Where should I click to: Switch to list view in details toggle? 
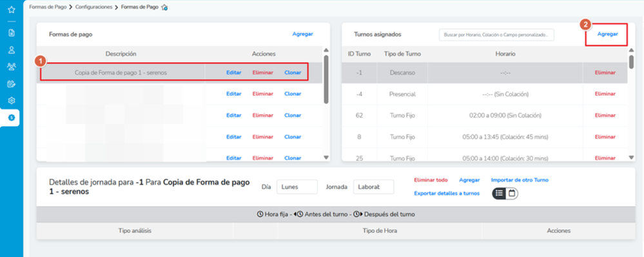click(x=499, y=193)
